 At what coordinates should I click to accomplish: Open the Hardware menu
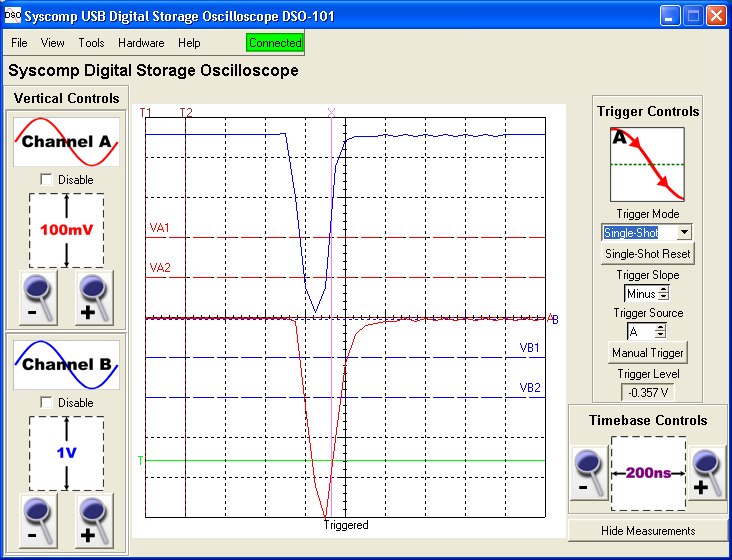click(x=141, y=43)
